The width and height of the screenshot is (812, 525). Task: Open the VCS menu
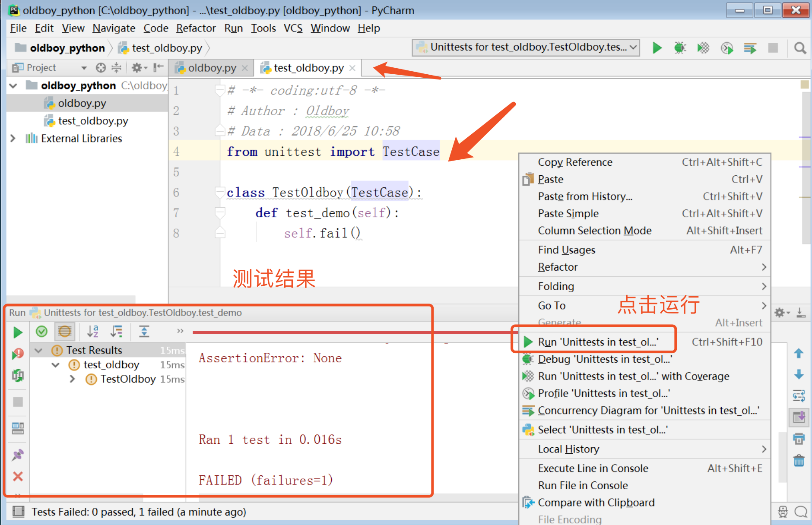[x=293, y=28]
